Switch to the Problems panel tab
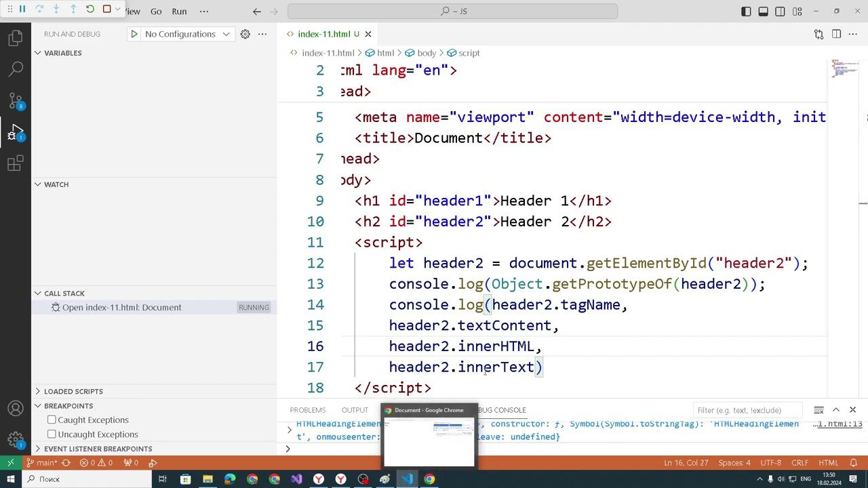This screenshot has height=488, width=868. pyautogui.click(x=308, y=410)
